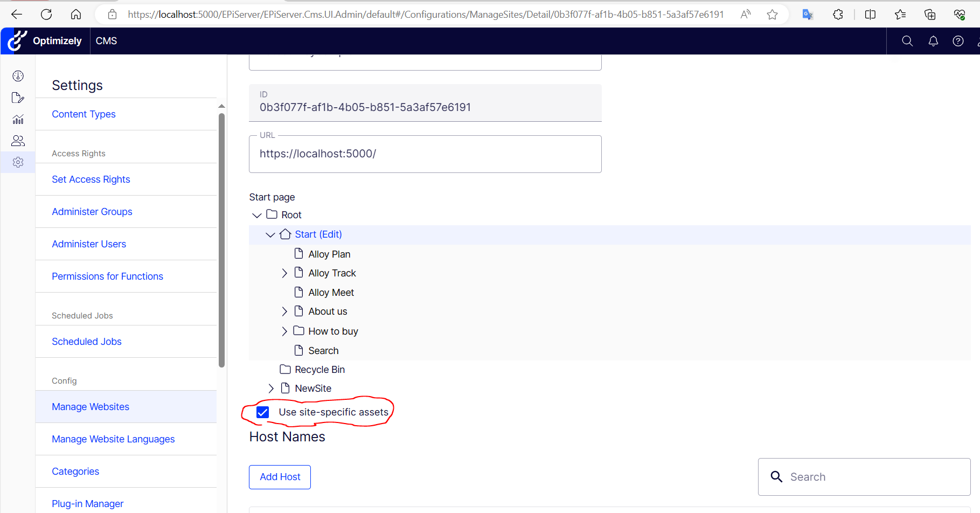Viewport: 980px width, 513px height.
Task: Open the Dashboard icon in left sidebar
Action: tap(18, 76)
